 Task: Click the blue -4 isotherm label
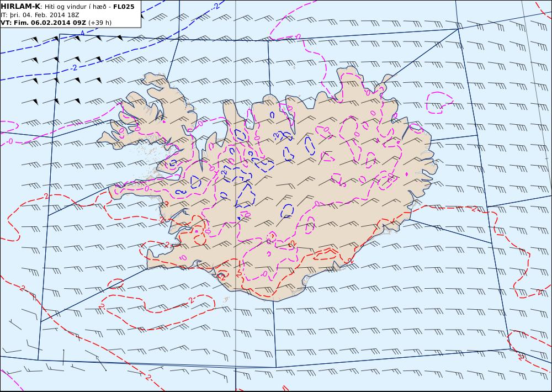[81, 33]
